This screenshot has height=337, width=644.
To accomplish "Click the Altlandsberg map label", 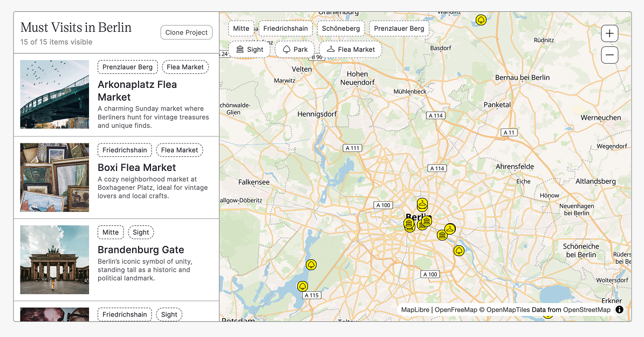I will tap(595, 181).
